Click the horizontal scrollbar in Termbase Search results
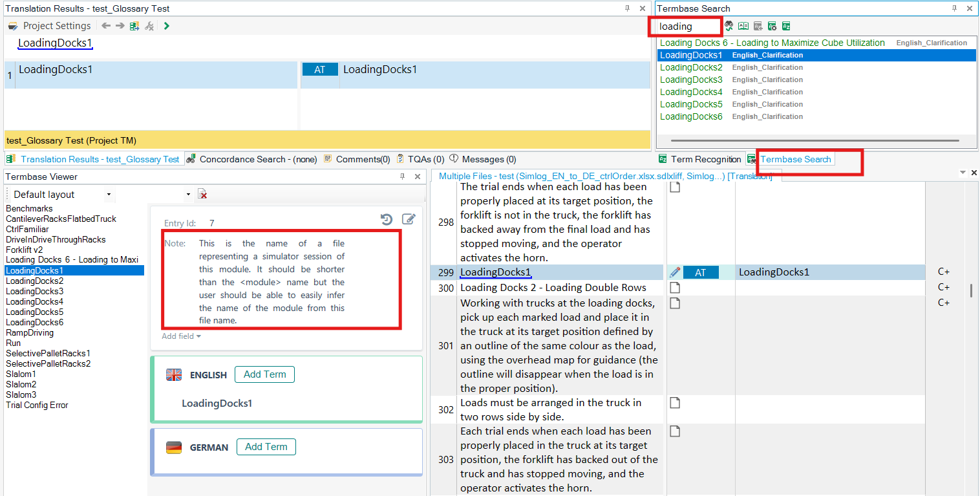 click(x=815, y=140)
